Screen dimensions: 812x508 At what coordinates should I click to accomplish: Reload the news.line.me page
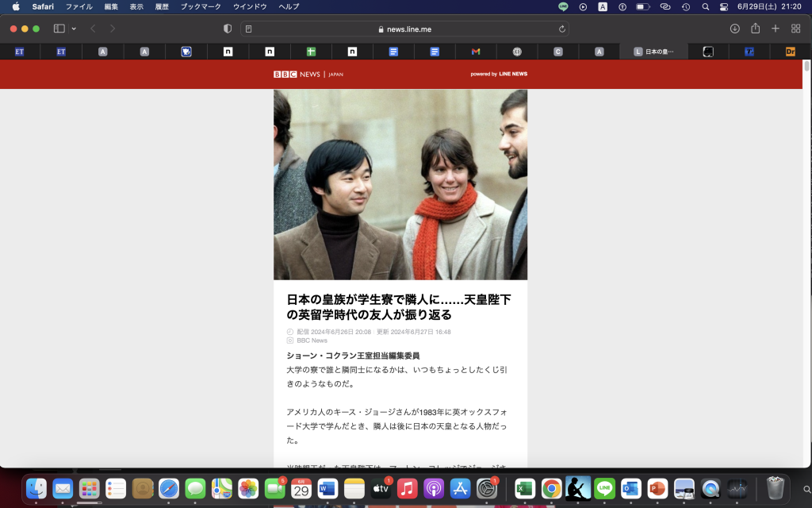coord(561,27)
